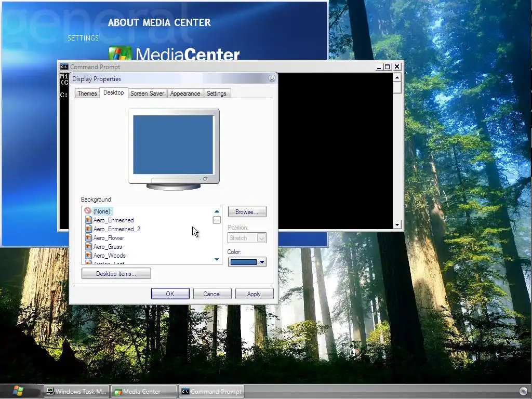
Task: Click the Media Center Windows logo
Action: [x=120, y=54]
